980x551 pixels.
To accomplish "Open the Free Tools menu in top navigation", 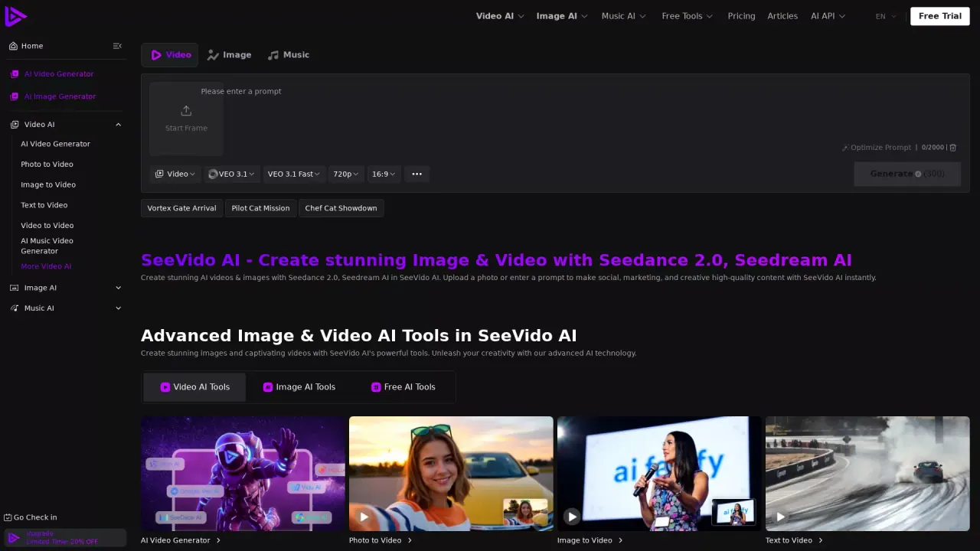I will 688,16.
